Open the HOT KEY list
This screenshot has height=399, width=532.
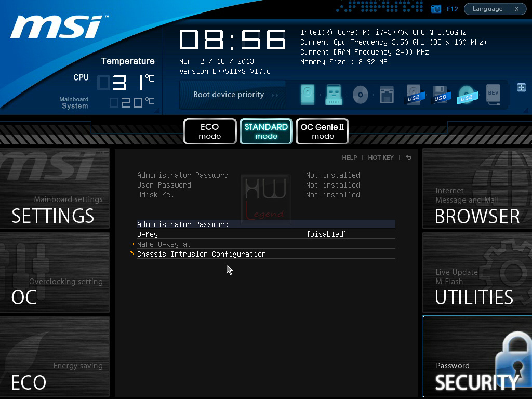click(381, 158)
